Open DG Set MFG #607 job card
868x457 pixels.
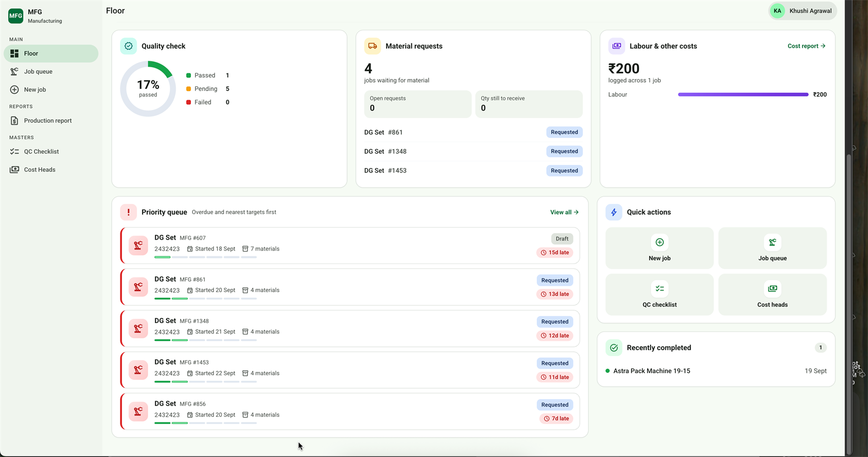[350, 246]
